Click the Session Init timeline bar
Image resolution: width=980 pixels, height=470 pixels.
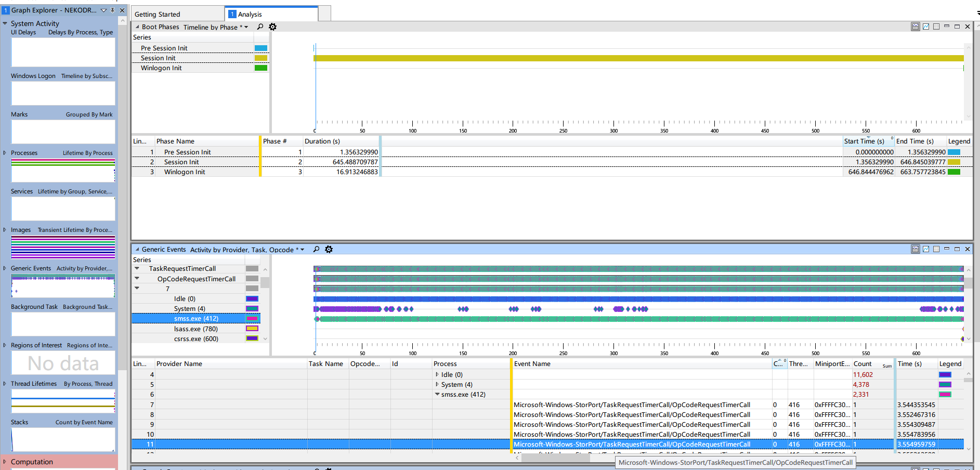tap(638, 58)
